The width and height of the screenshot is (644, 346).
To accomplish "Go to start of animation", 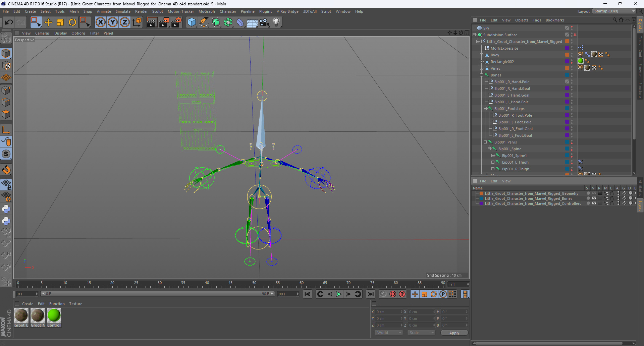I will click(307, 294).
